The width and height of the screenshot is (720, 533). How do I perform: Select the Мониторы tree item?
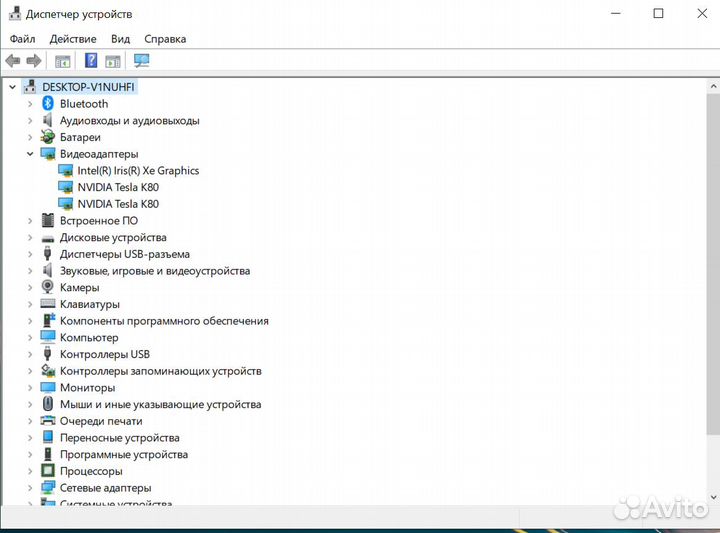pyautogui.click(x=87, y=388)
